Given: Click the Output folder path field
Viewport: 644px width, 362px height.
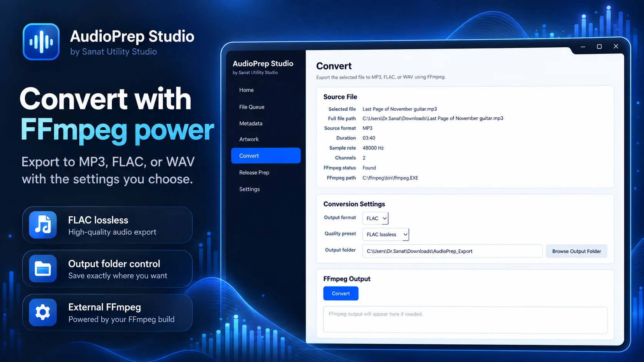Looking at the screenshot, I should coord(453,251).
